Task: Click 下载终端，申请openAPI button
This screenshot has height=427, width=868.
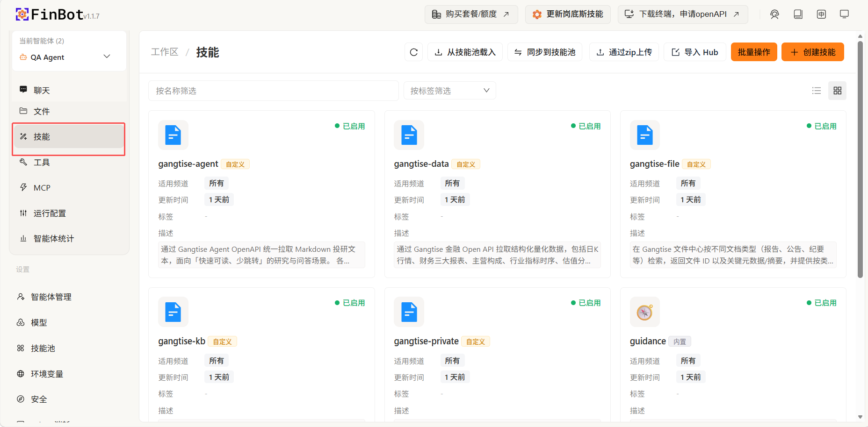Action: [683, 14]
